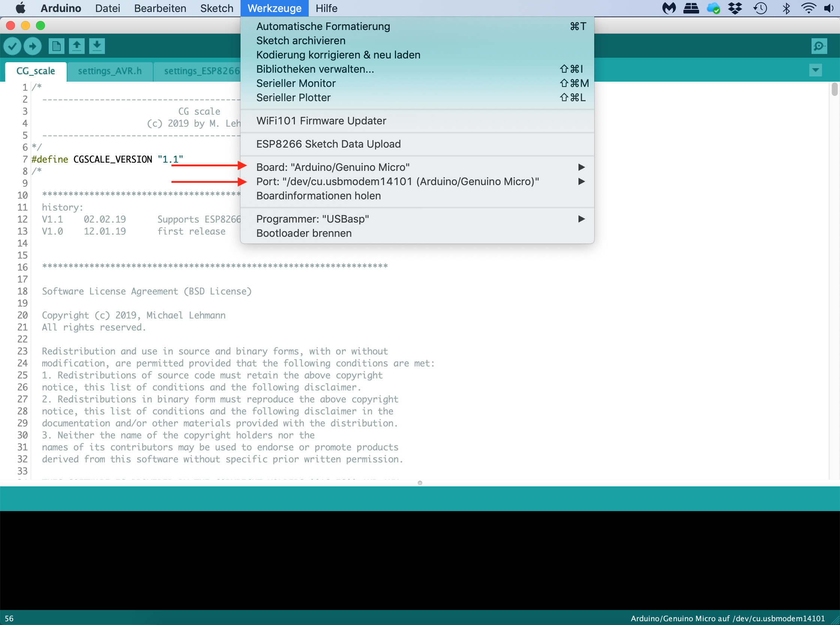Click the 'Software License Agreement (BSD License)' line

pyautogui.click(x=147, y=291)
